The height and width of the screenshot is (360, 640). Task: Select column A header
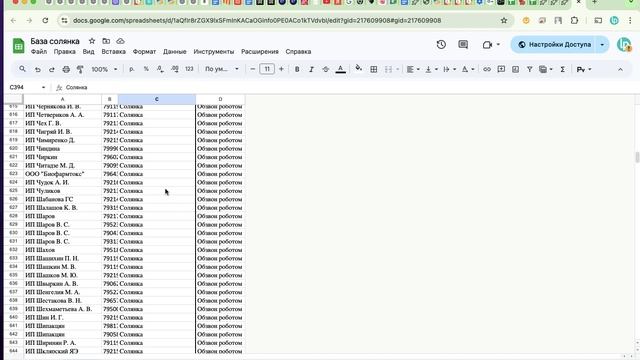62,99
